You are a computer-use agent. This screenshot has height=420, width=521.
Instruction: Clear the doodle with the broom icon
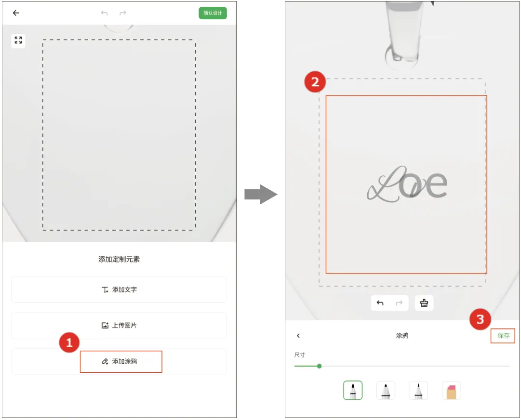pos(424,303)
